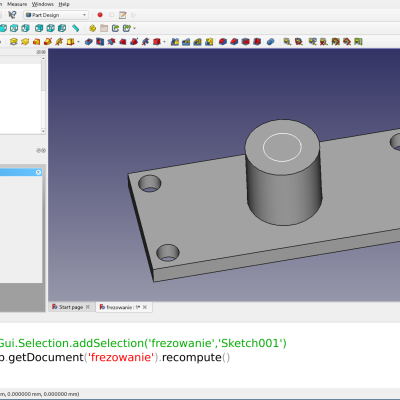Image resolution: width=400 pixels, height=400 pixels.
Task: Open the Windows menu
Action: point(43,4)
